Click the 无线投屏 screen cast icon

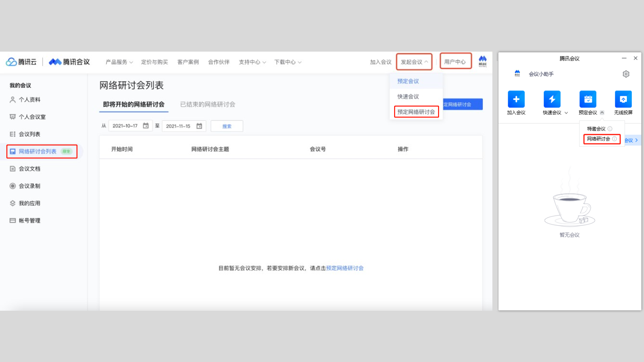[623, 99]
